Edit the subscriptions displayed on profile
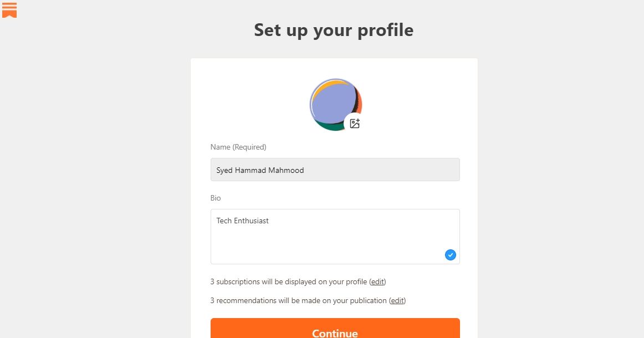644x338 pixels. (377, 281)
